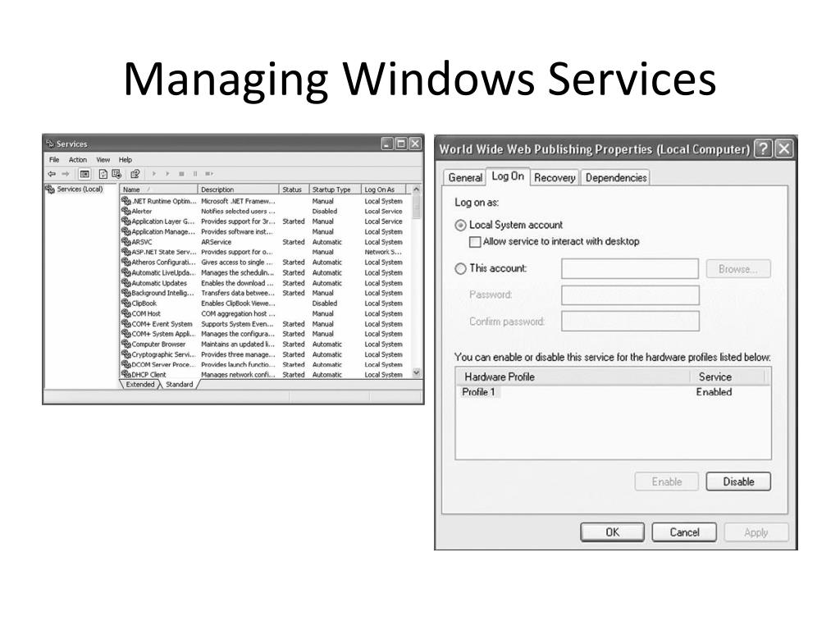The width and height of the screenshot is (840, 630).
Task: Click the gear icon next to Automatic Updates
Action: coord(126,283)
